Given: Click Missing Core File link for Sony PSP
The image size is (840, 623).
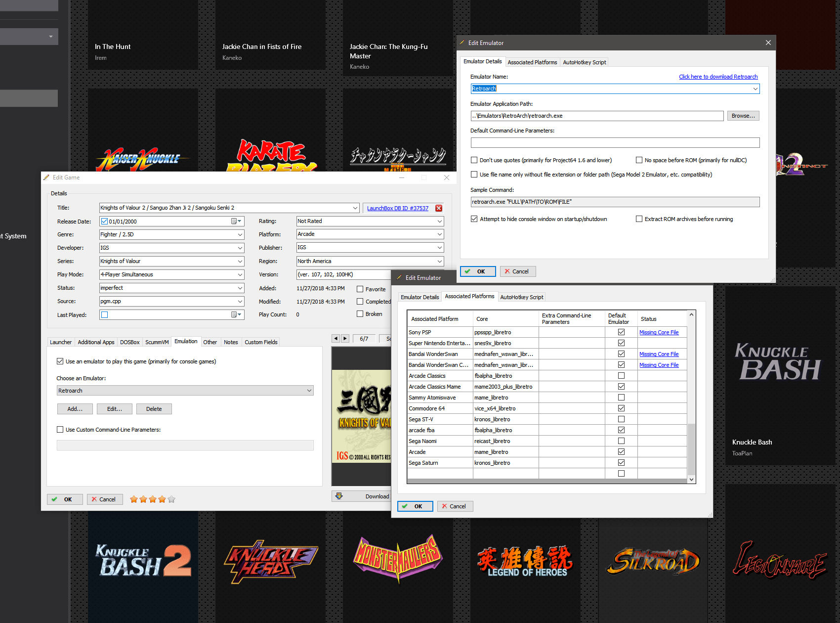Looking at the screenshot, I should pyautogui.click(x=659, y=332).
